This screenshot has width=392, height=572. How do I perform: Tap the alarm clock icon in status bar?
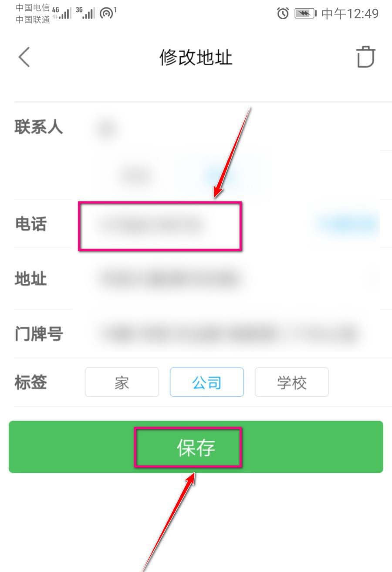click(283, 14)
